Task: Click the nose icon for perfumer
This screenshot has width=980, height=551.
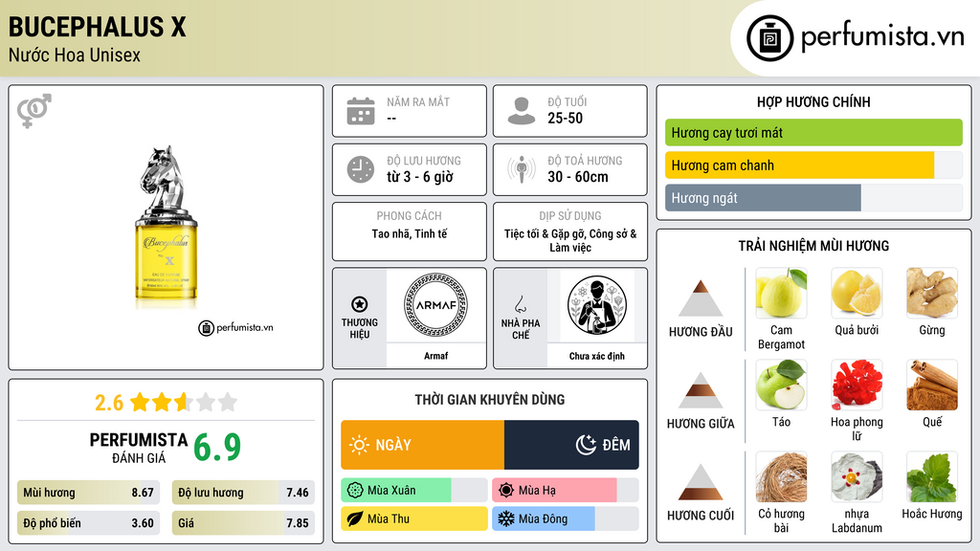Action: tap(520, 304)
